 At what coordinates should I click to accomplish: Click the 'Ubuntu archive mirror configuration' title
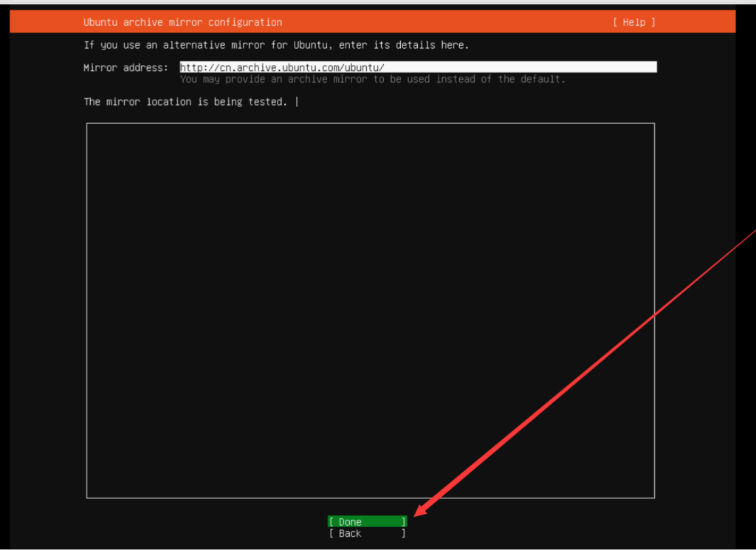[x=183, y=22]
